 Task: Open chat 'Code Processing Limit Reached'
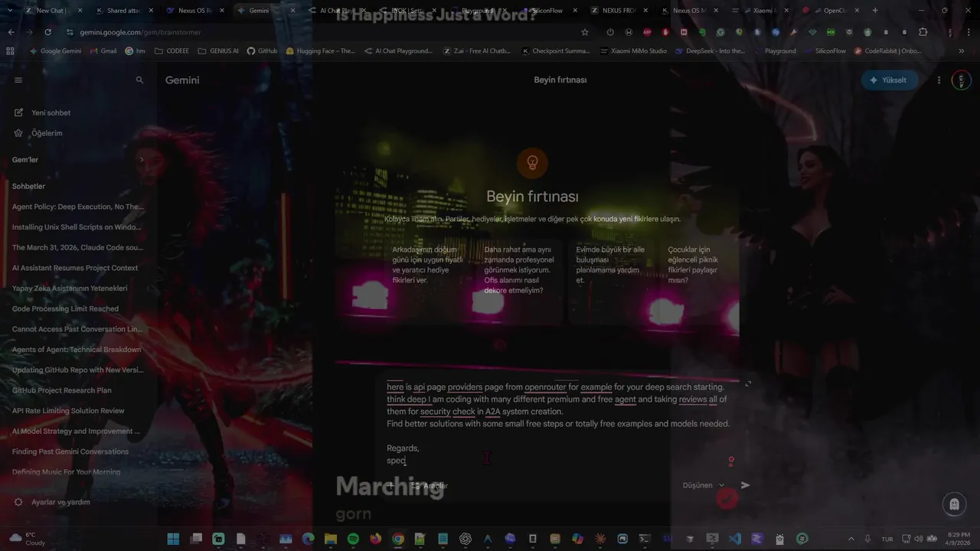[66, 308]
